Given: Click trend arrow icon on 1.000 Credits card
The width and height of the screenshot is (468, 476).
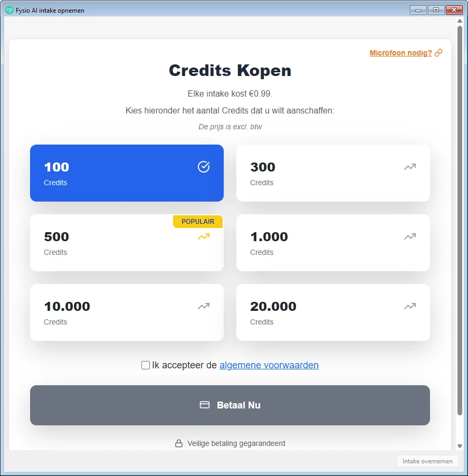Looking at the screenshot, I should [410, 236].
